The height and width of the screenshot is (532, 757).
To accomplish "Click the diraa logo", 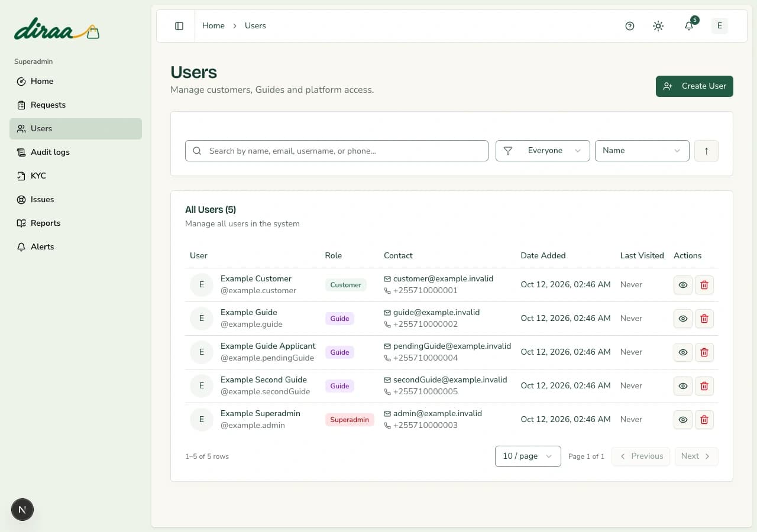I will (57, 29).
